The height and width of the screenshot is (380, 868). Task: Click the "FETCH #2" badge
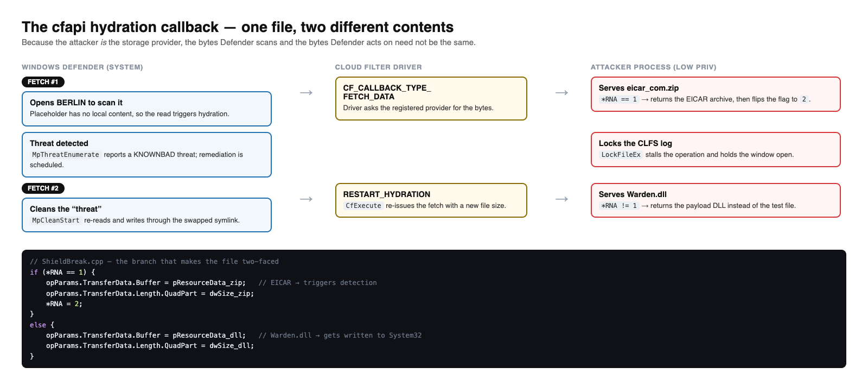[x=43, y=188]
